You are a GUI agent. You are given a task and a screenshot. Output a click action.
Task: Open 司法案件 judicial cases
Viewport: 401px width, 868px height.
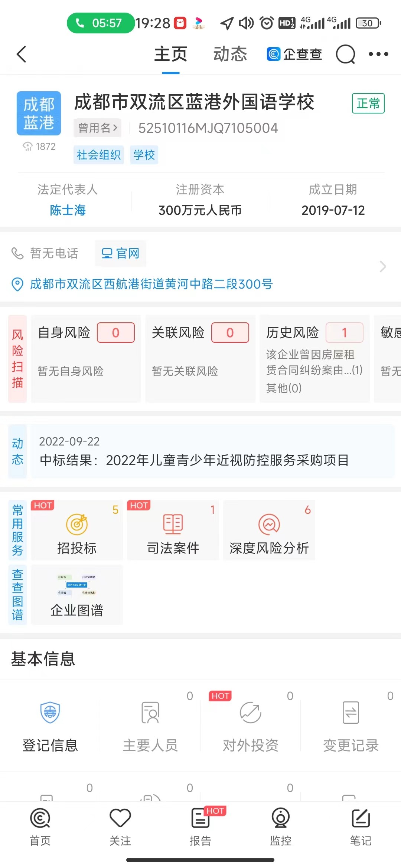(x=173, y=530)
